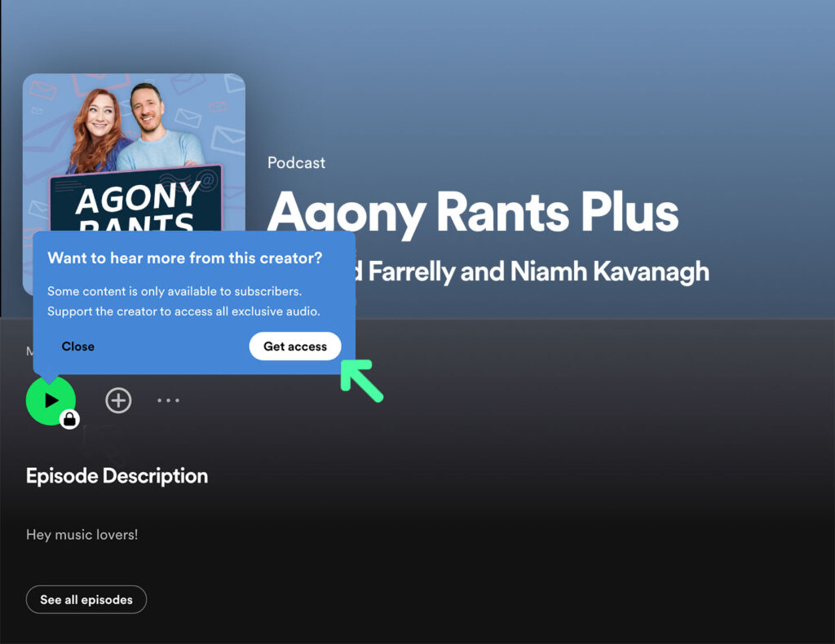This screenshot has height=644, width=835.
Task: Open the three-dot more options menu
Action: coord(168,400)
